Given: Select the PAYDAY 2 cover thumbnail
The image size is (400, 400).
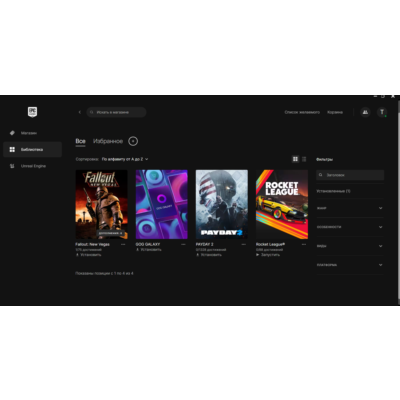Looking at the screenshot, I should pos(222,204).
